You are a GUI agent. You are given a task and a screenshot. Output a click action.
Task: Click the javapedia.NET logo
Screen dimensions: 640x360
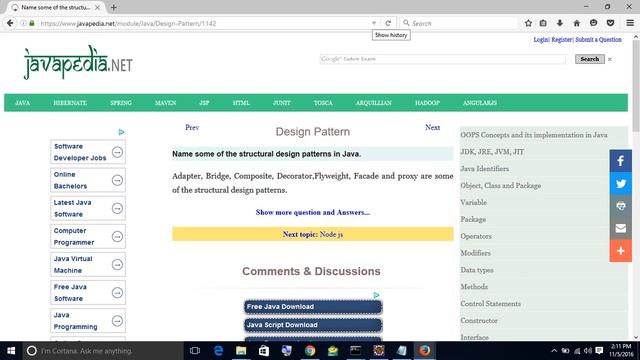(78, 63)
